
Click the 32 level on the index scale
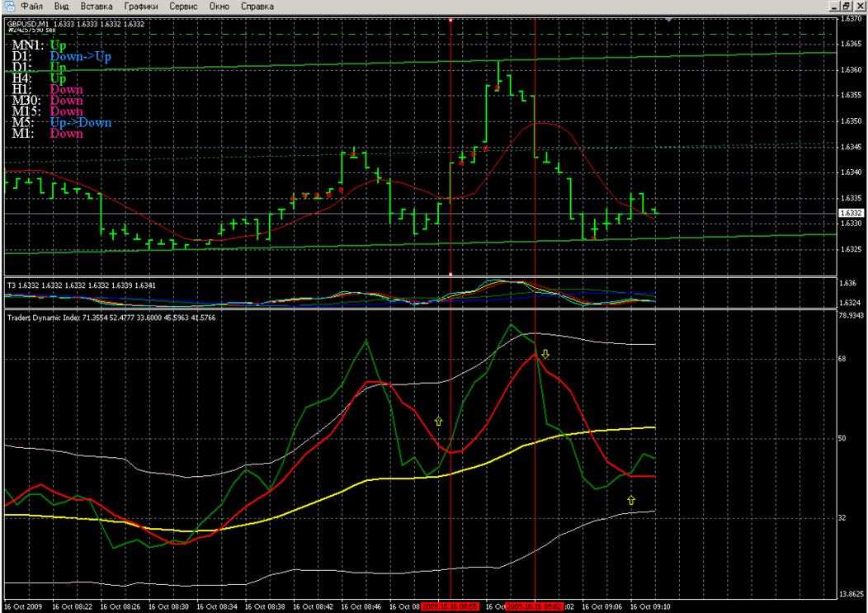(x=842, y=518)
